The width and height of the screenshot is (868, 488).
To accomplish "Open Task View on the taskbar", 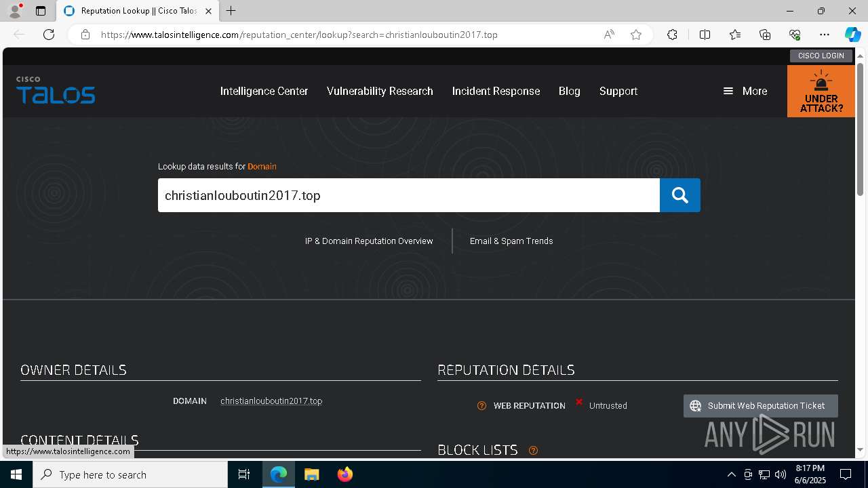I will coord(244,474).
